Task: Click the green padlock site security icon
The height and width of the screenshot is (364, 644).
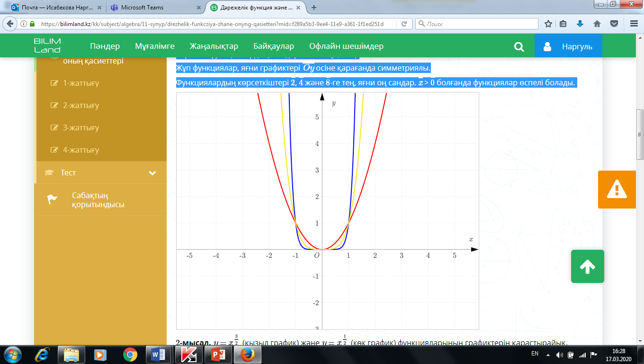Action: (x=32, y=24)
